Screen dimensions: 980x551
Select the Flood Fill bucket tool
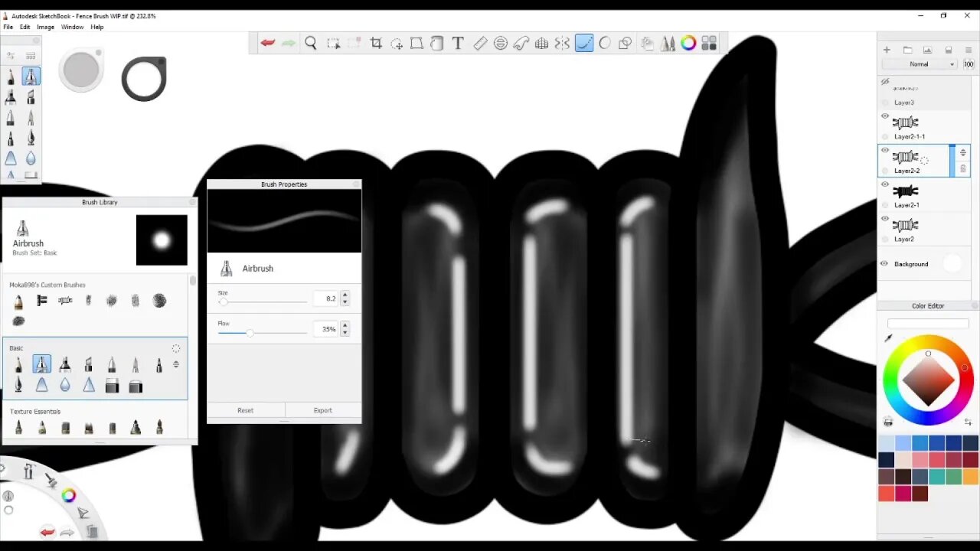[436, 44]
